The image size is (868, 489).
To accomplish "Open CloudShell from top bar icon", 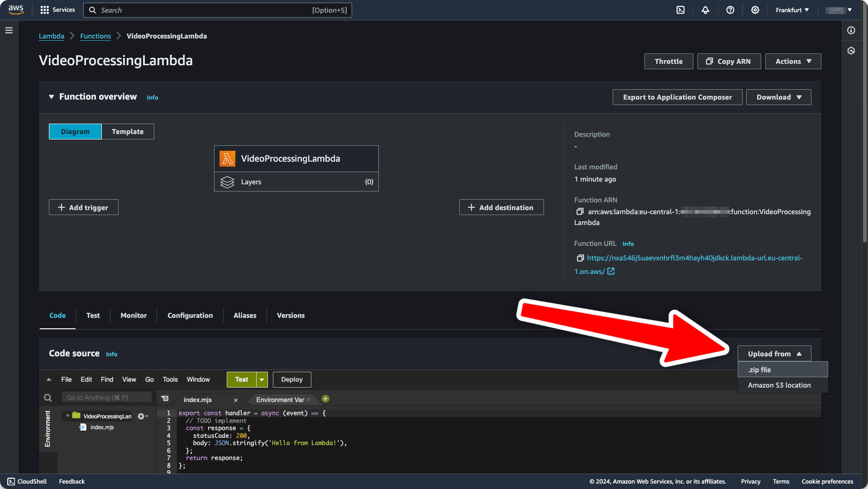I will tap(681, 10).
